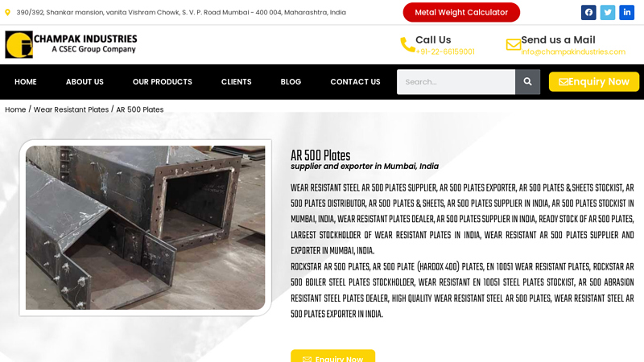Click inside the Search input field
This screenshot has width=644, height=362.
click(456, 82)
